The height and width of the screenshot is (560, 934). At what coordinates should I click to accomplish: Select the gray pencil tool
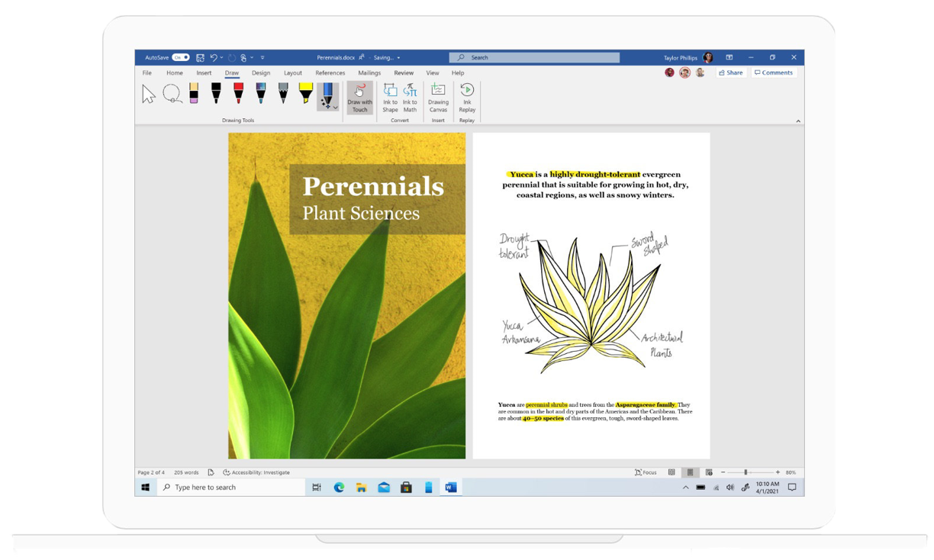click(283, 93)
